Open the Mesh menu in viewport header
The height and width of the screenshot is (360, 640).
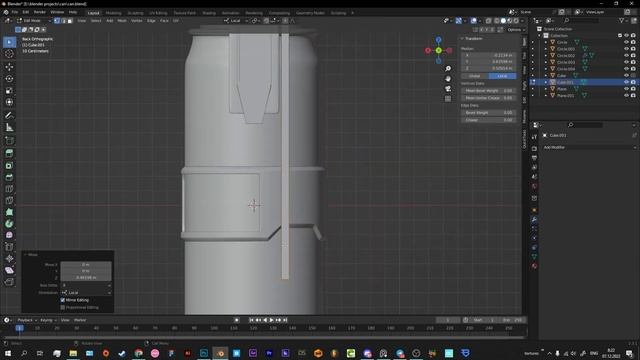[122, 20]
